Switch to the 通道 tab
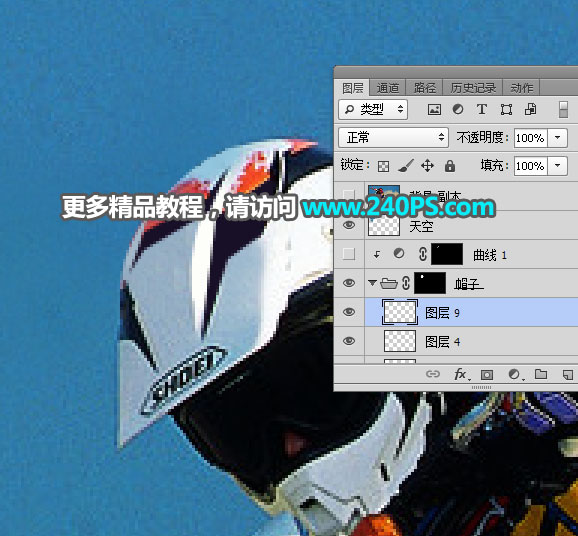 [387, 88]
